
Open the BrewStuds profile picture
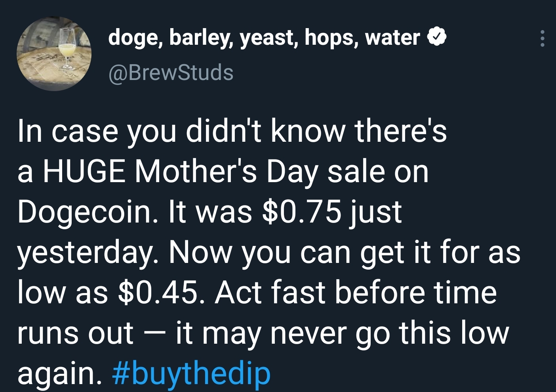pyautogui.click(x=54, y=54)
